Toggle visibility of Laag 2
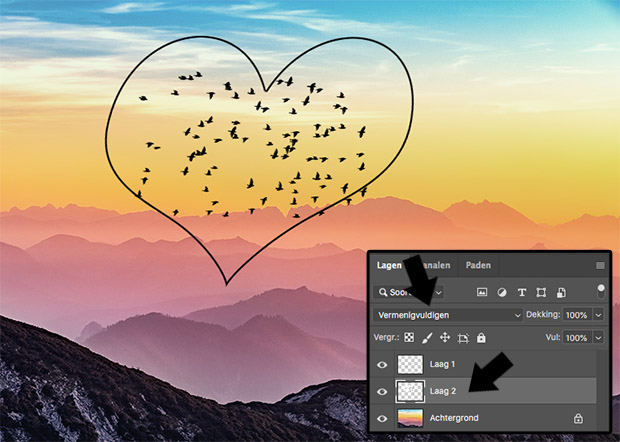 [382, 391]
